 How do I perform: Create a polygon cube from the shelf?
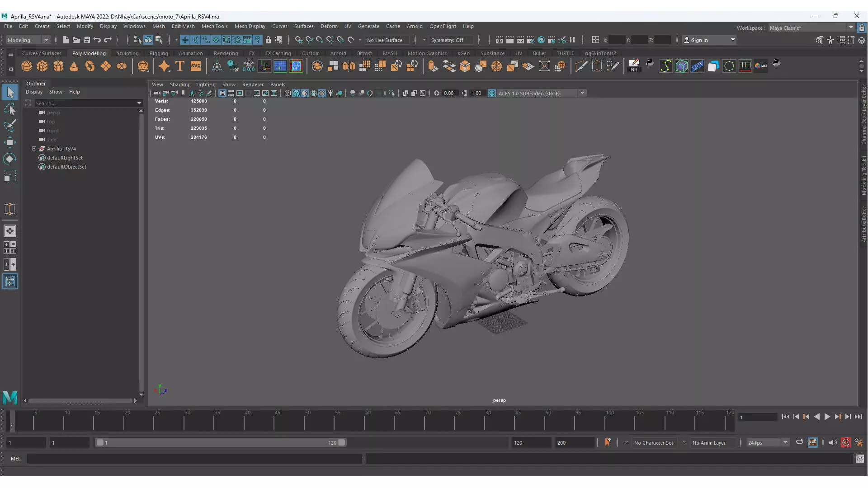(42, 66)
